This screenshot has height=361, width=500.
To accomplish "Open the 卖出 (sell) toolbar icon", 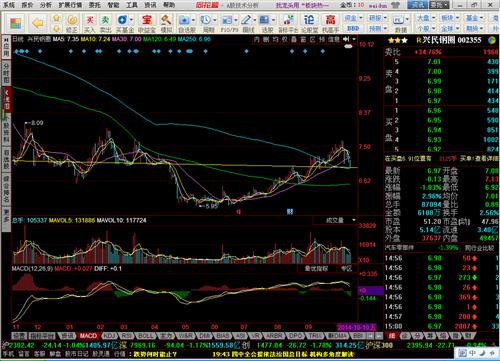I will [x=105, y=24].
